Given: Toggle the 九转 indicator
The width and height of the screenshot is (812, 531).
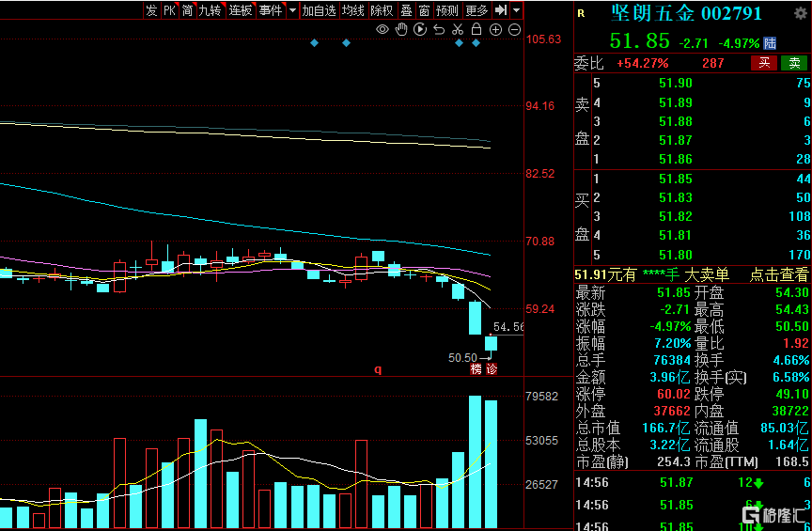Looking at the screenshot, I should click(211, 9).
